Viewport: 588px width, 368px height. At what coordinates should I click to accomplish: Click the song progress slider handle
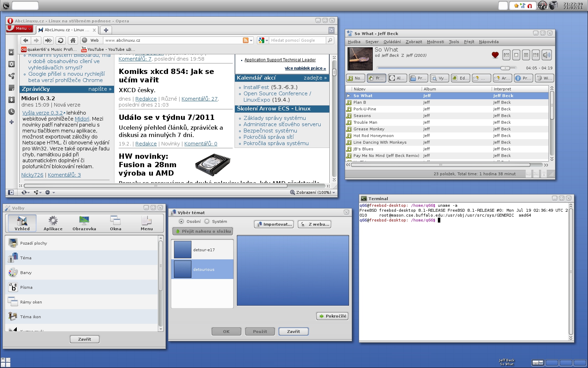(x=505, y=68)
